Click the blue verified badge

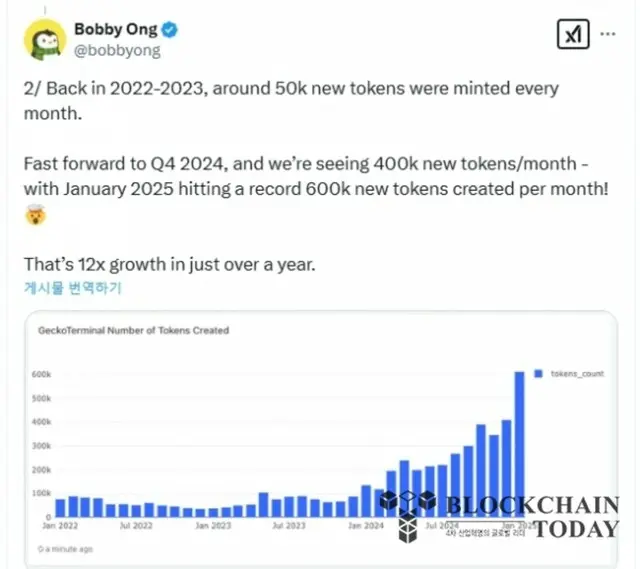[x=169, y=30]
